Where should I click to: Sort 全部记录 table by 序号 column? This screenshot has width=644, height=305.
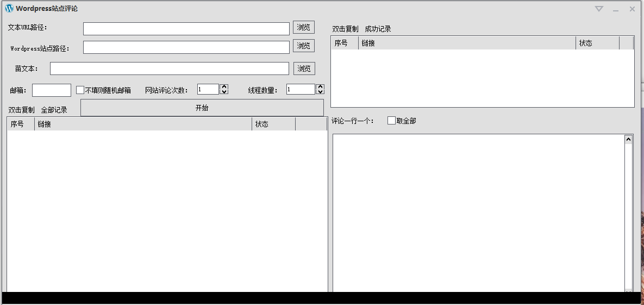click(21, 124)
